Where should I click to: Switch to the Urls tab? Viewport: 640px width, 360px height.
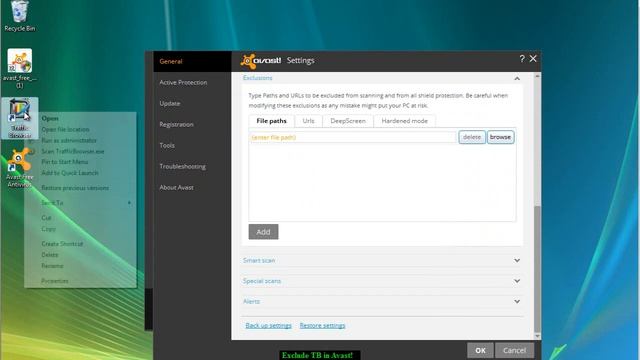pos(308,121)
